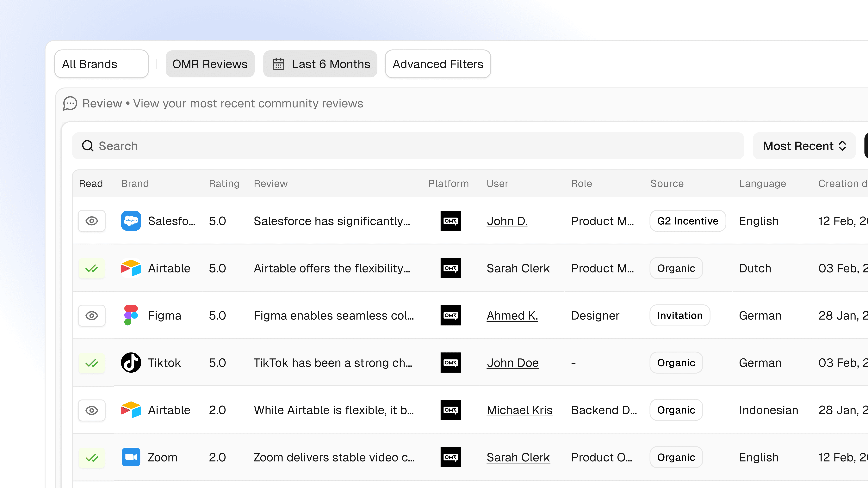
Task: Open the All Brands dropdown
Action: point(101,64)
